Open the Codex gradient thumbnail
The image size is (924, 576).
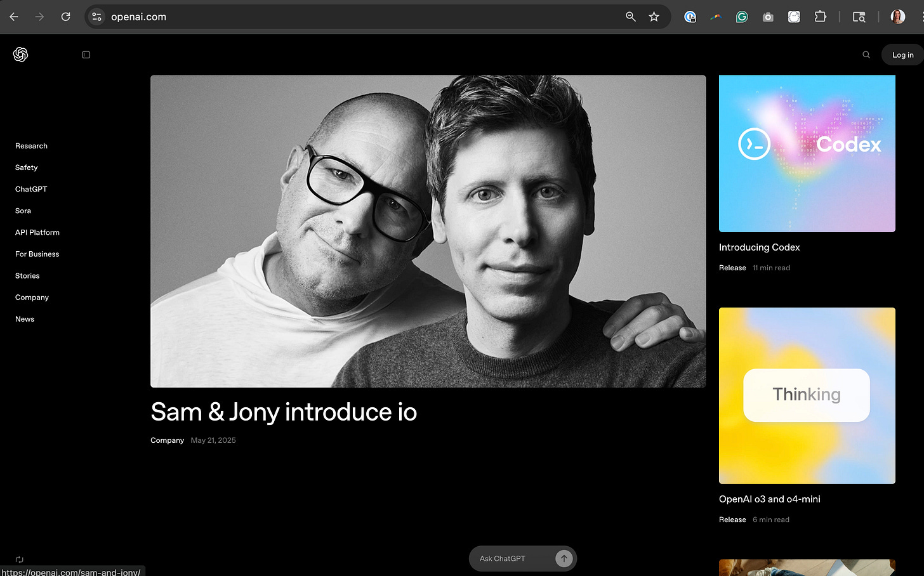coord(807,154)
